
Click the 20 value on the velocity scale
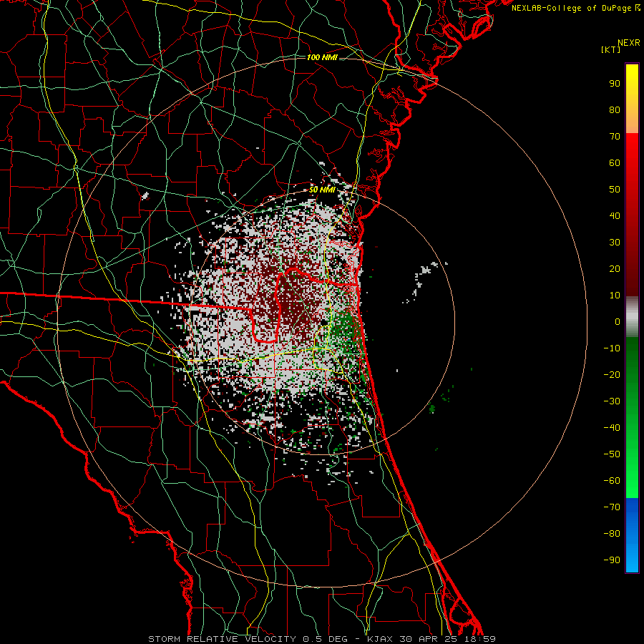pos(615,269)
